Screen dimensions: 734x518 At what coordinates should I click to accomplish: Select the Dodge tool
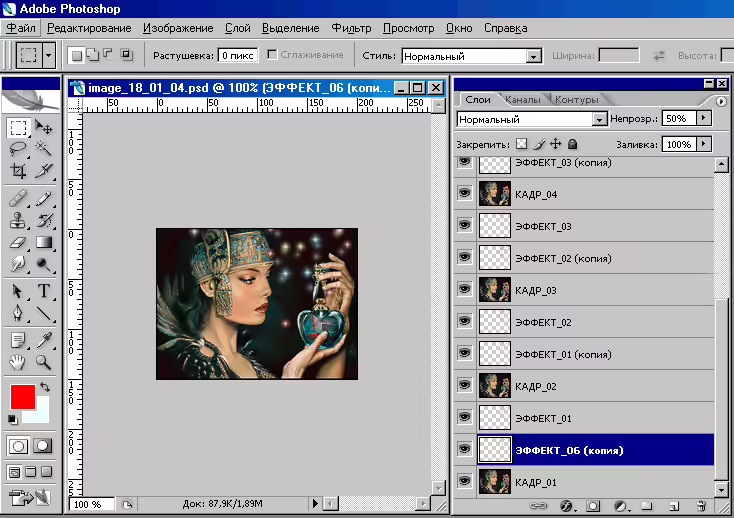pyautogui.click(x=44, y=264)
